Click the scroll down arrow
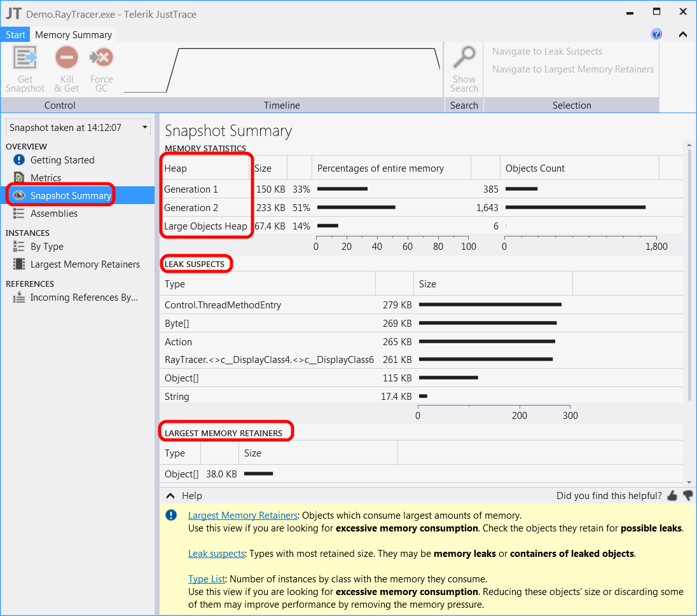The image size is (697, 616). pos(689,483)
